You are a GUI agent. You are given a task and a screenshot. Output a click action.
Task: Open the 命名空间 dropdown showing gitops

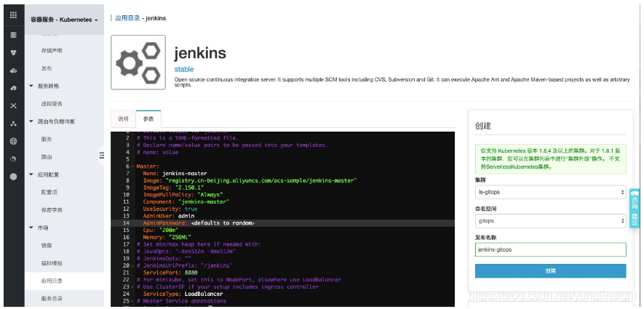pos(550,221)
